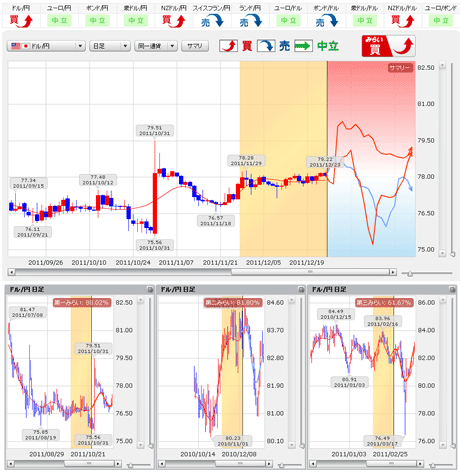Open the 日足 timeframe dropdown

pos(110,46)
